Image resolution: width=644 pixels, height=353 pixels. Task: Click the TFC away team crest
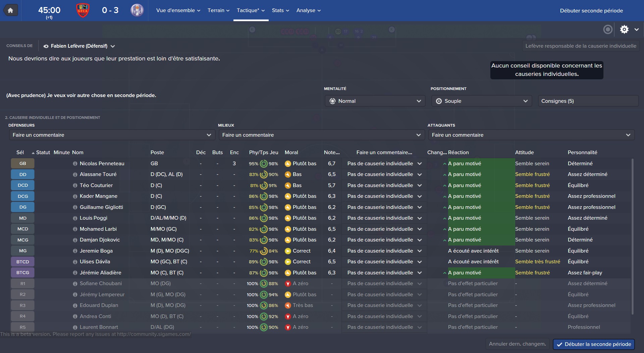(x=137, y=10)
